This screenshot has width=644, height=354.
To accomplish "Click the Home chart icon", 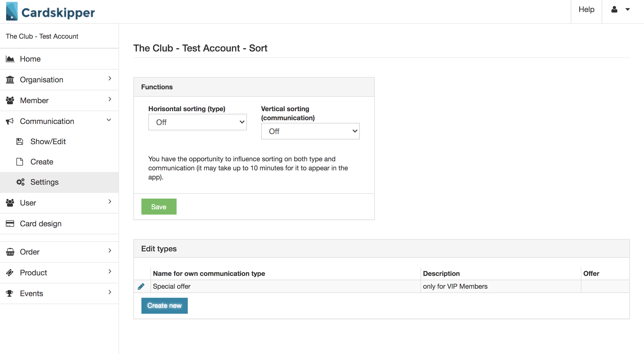I will pyautogui.click(x=10, y=59).
